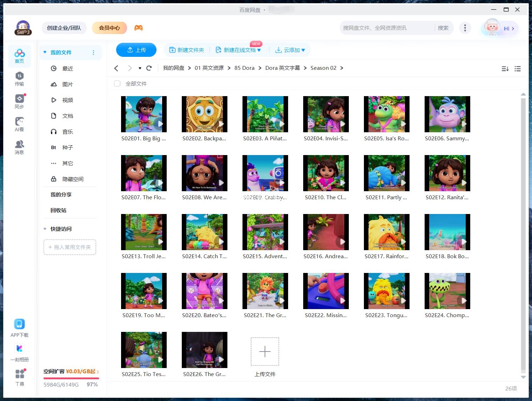Open the 云添加 dropdown menu
This screenshot has height=401, width=532.
pos(290,50)
